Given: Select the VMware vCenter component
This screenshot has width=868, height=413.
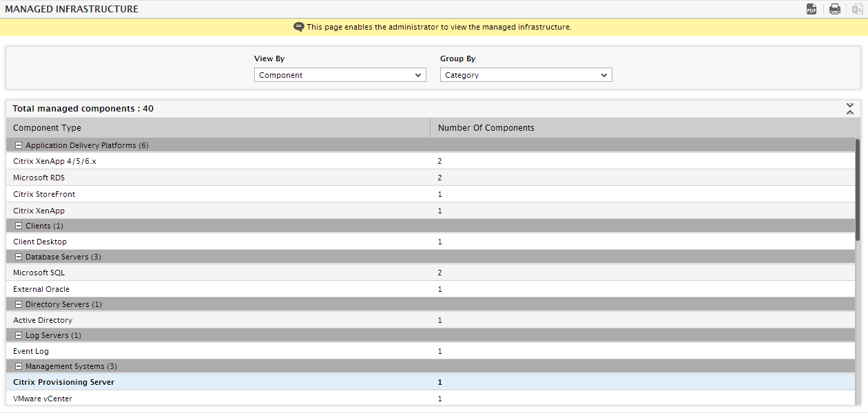Looking at the screenshot, I should pyautogui.click(x=43, y=399).
